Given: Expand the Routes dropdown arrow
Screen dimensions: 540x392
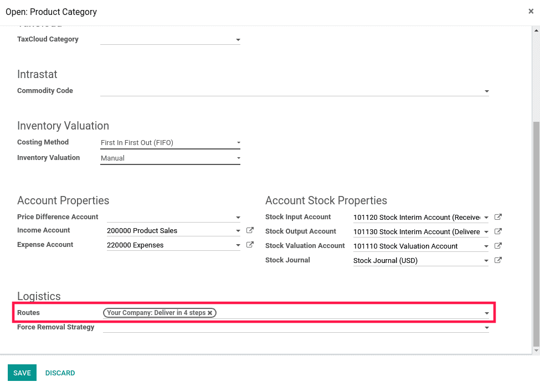Looking at the screenshot, I should (487, 313).
